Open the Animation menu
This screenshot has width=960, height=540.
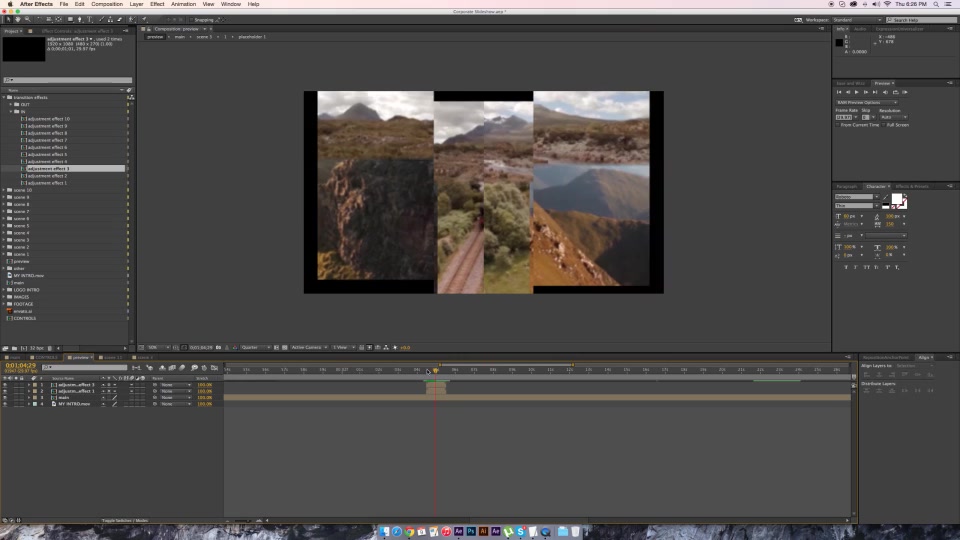point(183,4)
